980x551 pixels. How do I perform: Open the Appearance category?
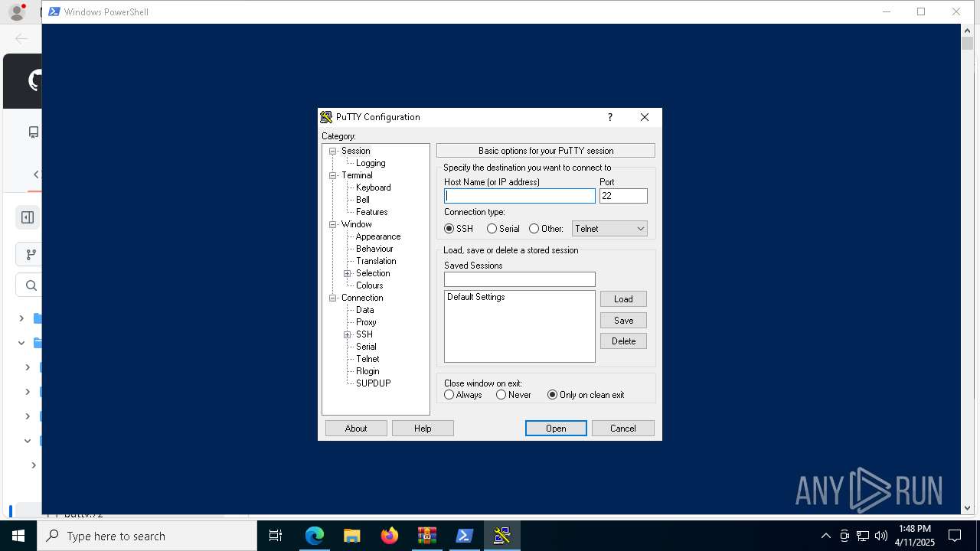378,236
